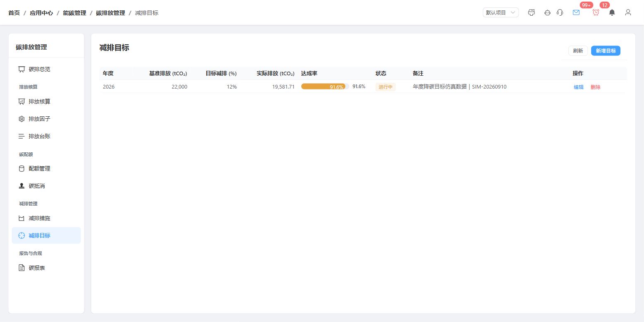Click the 刷新 button
644x322 pixels.
[x=578, y=50]
